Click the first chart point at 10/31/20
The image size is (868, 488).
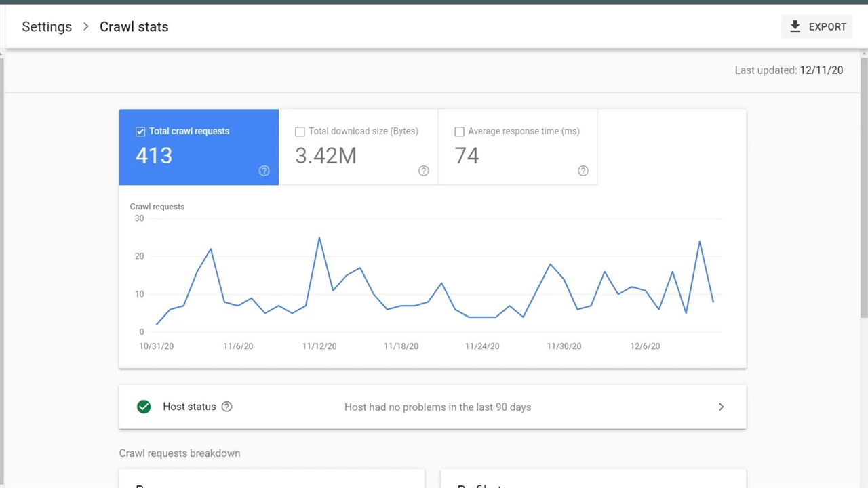click(x=157, y=325)
